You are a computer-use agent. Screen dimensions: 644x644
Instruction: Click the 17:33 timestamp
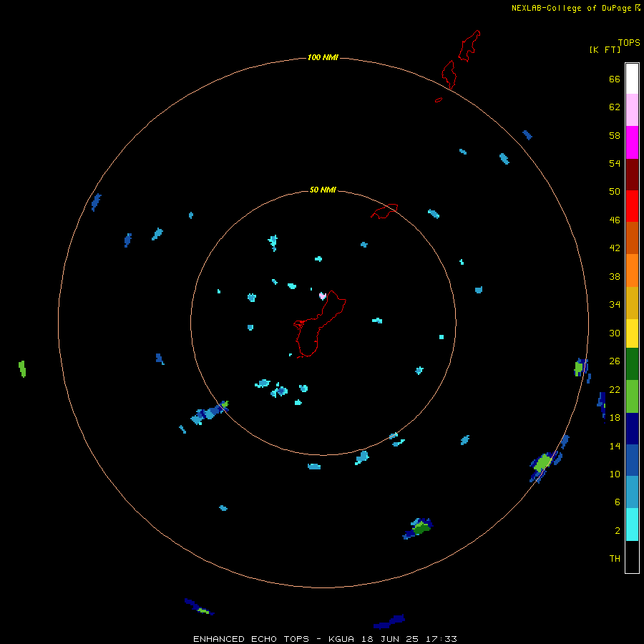441,639
